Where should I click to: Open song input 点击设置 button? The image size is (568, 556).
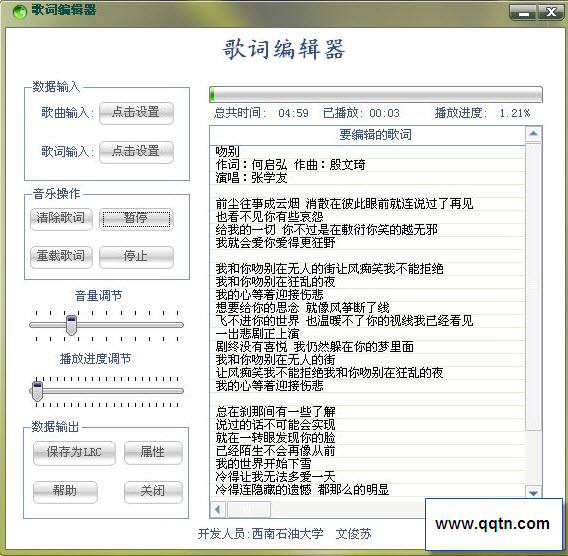point(136,113)
